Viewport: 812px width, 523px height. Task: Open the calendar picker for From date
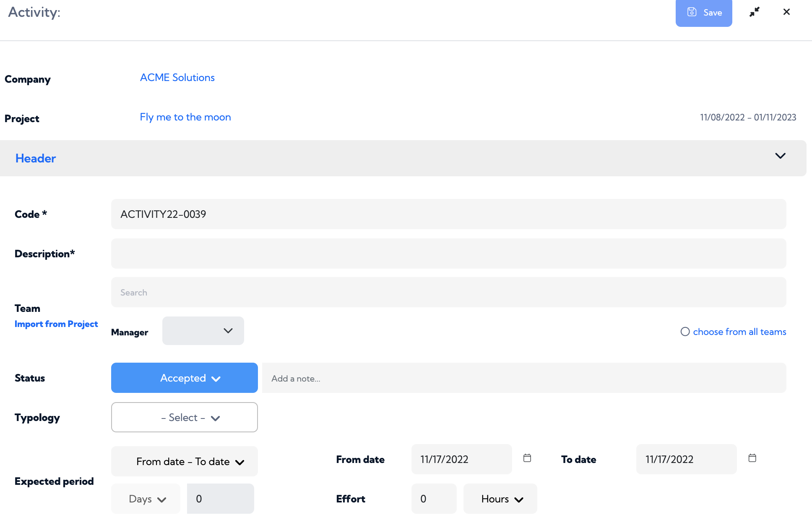(527, 458)
